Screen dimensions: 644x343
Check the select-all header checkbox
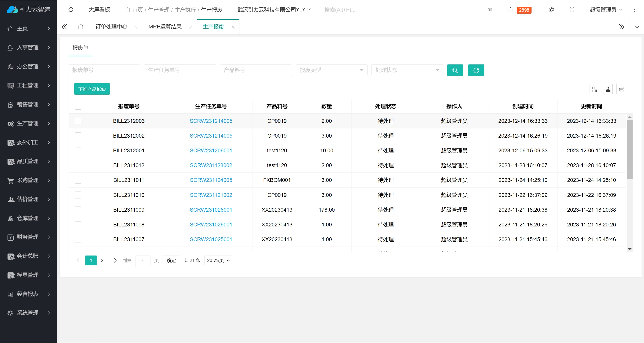tap(78, 106)
